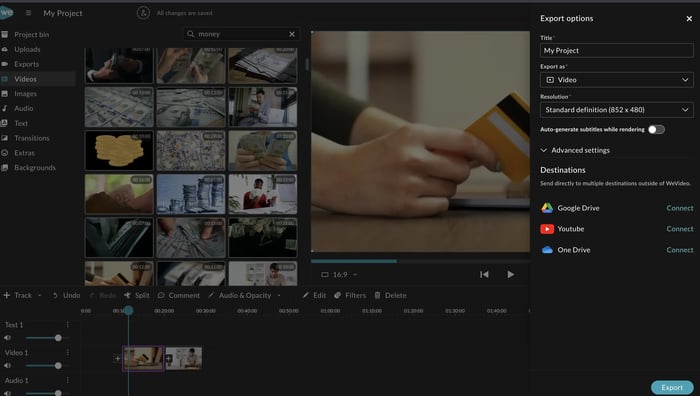
Task: Select the man in red shirt thumbnail
Action: pos(263,194)
